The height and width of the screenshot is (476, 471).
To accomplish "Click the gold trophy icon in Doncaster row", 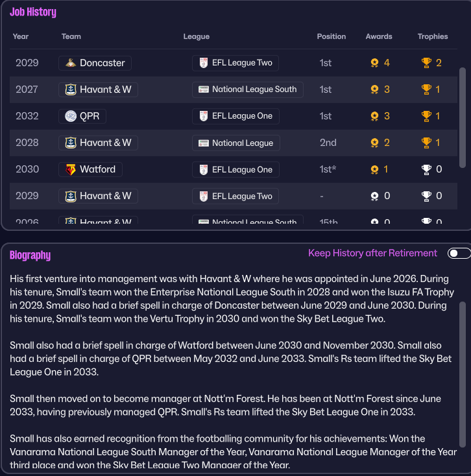I will pos(426,63).
